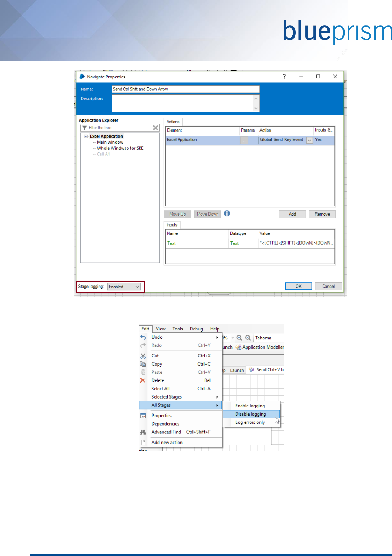Click the Blue Prism icon in Navigate Properties title bar
This screenshot has height=556, width=392.
point(82,77)
